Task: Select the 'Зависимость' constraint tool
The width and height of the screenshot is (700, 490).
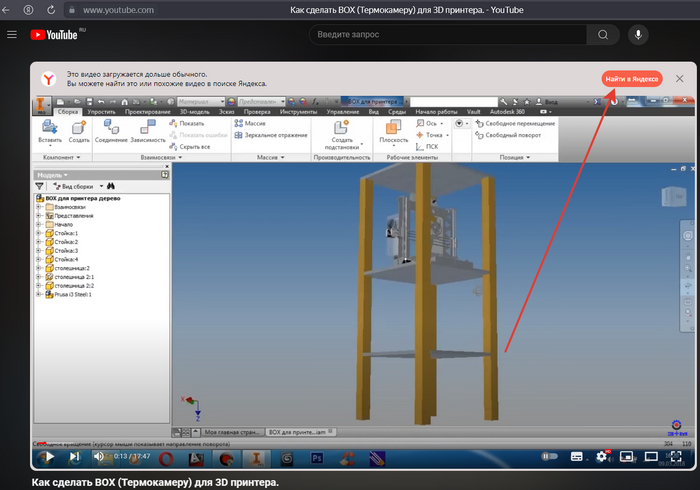Action: (148, 131)
